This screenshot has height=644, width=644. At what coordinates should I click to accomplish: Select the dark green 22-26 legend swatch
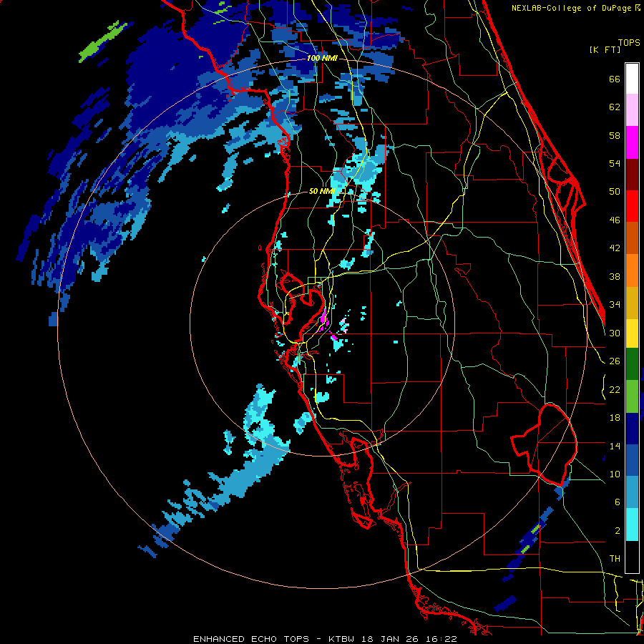coord(632,364)
